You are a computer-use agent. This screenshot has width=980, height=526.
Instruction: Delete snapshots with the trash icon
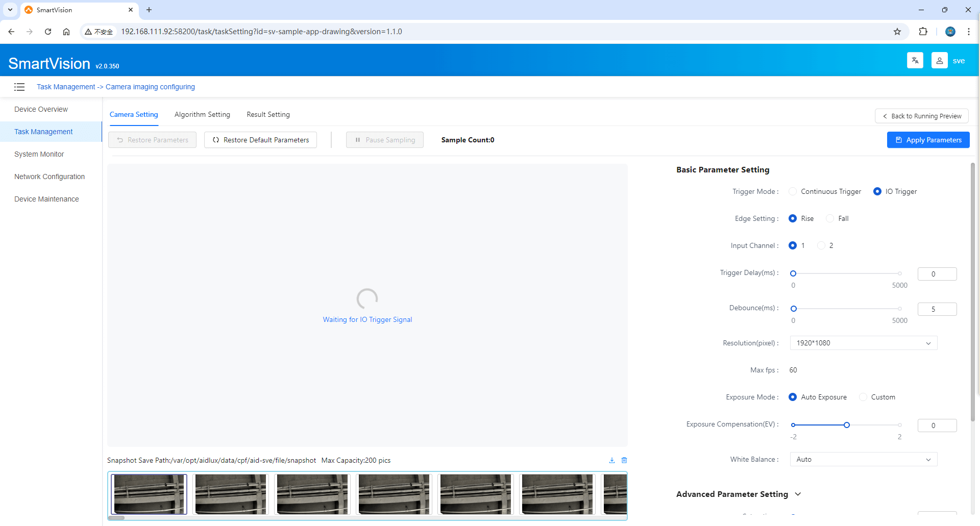coord(624,460)
